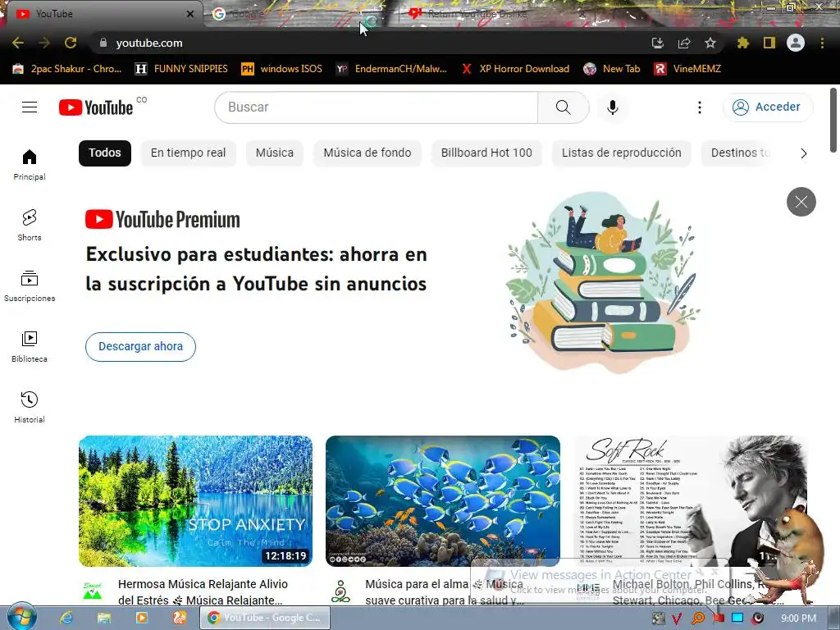Screen dimensions: 840x630
Task: Open the STOP ANXIETY video thumbnail
Action: (195, 501)
